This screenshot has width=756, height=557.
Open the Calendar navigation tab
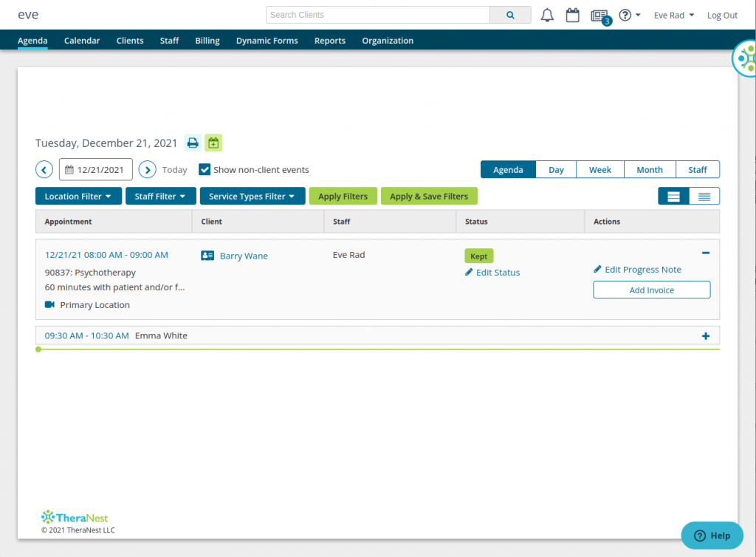pos(82,41)
